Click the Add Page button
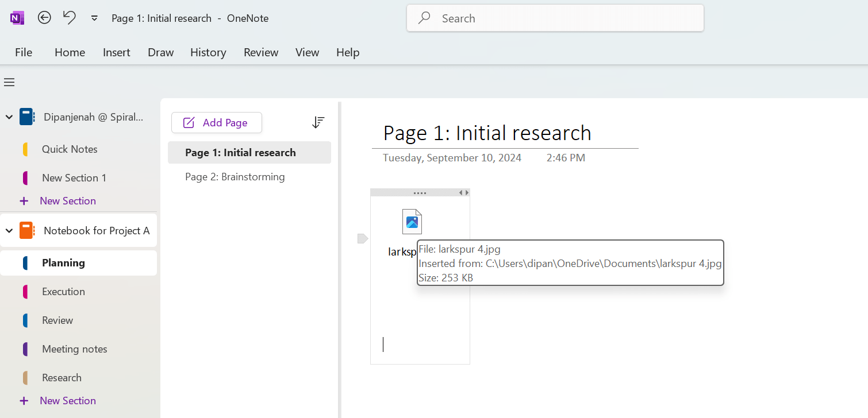 (217, 122)
